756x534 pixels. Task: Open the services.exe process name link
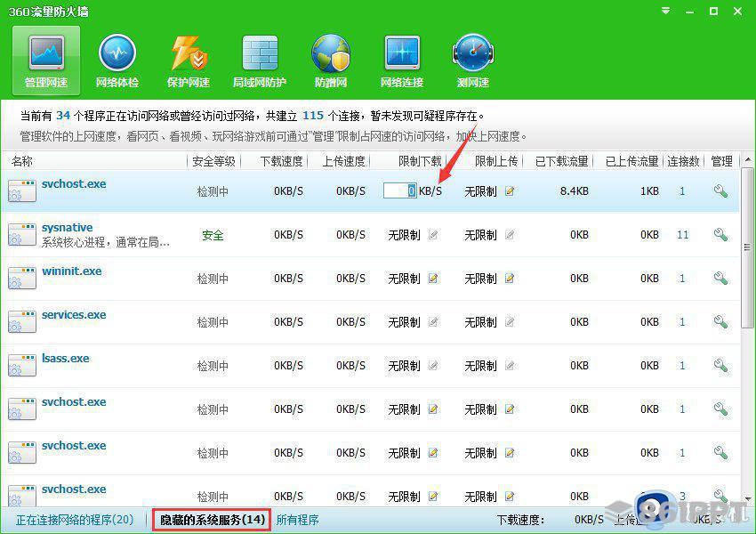click(74, 314)
